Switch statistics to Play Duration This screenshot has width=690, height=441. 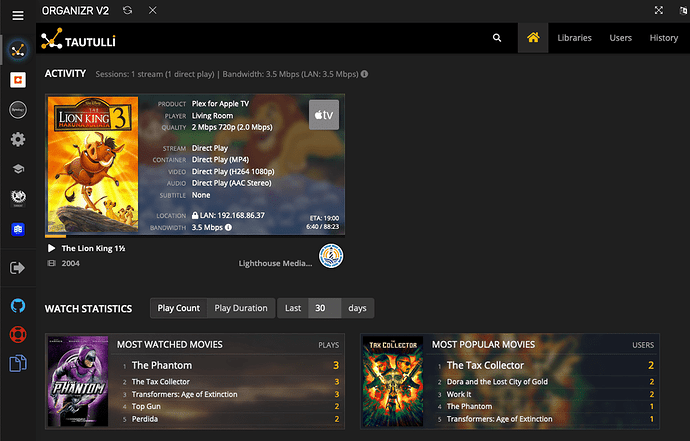click(241, 308)
